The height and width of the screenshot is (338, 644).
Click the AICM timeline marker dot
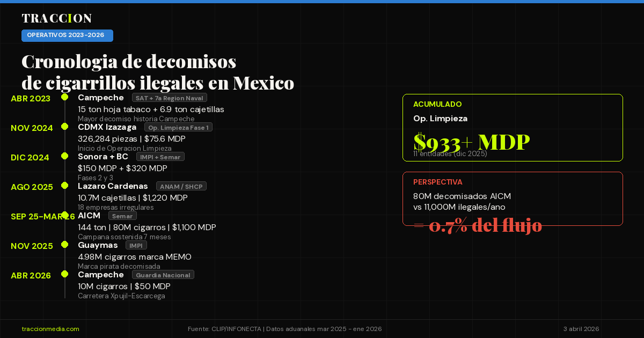click(64, 215)
